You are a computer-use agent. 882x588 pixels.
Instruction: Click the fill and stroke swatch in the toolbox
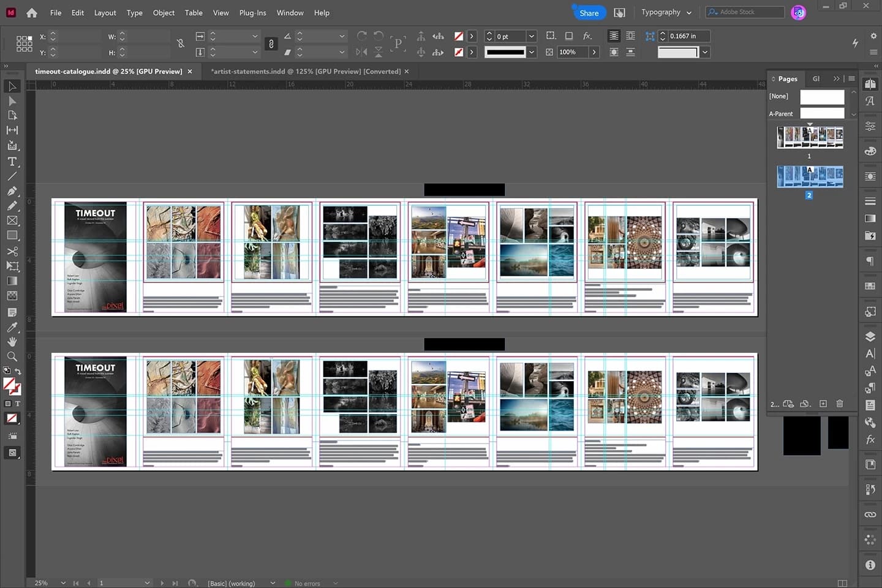click(12, 386)
